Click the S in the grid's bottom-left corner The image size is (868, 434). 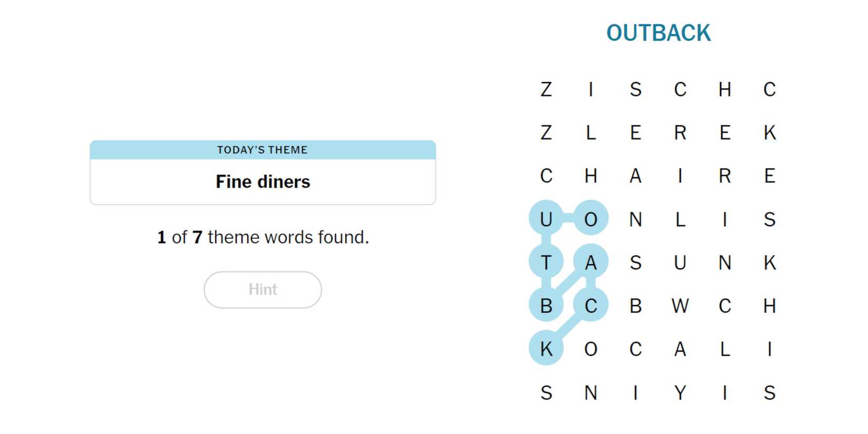546,392
